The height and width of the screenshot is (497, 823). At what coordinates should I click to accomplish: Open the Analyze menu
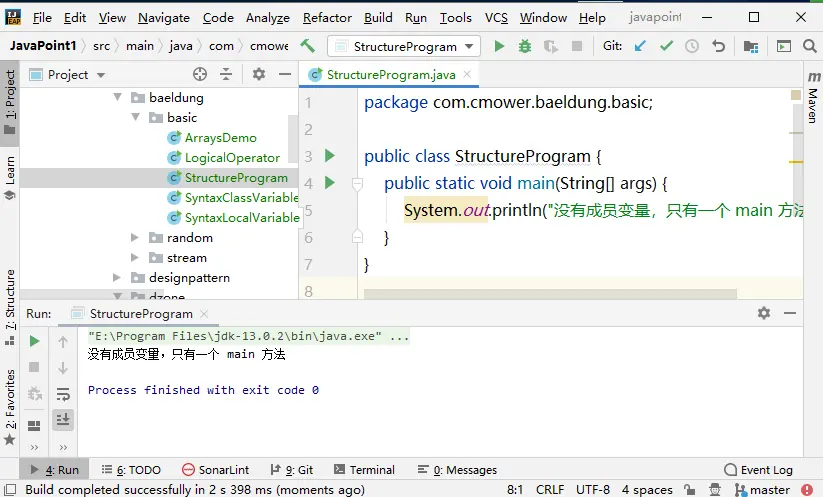268,17
